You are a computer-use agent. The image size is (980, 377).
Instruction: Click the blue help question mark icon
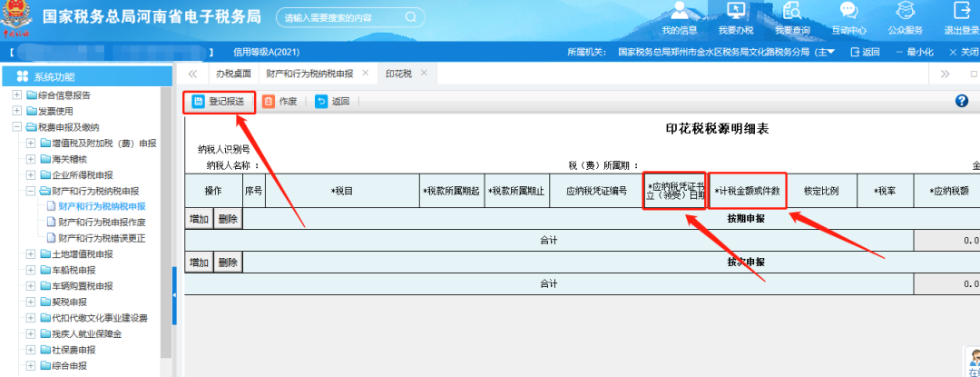(962, 101)
